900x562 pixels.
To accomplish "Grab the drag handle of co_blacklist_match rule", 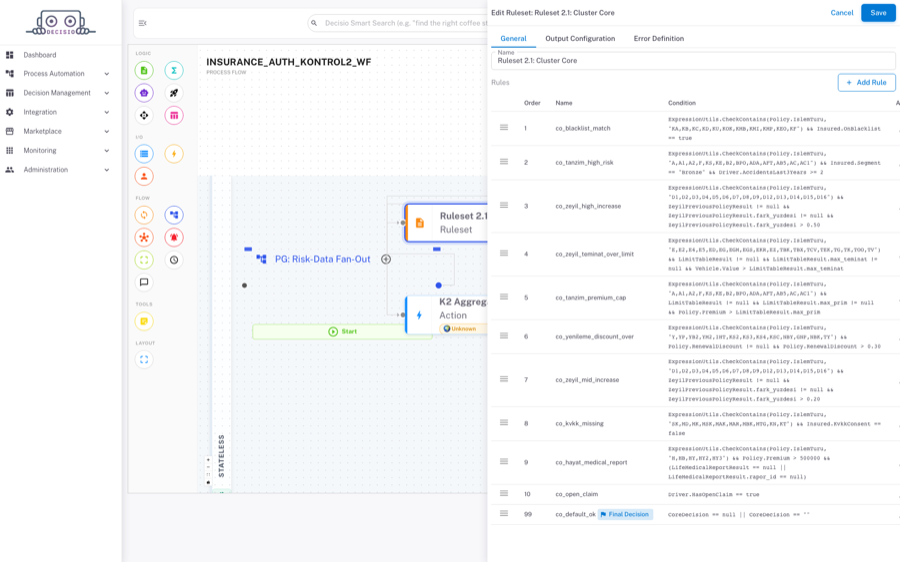I will coord(504,127).
